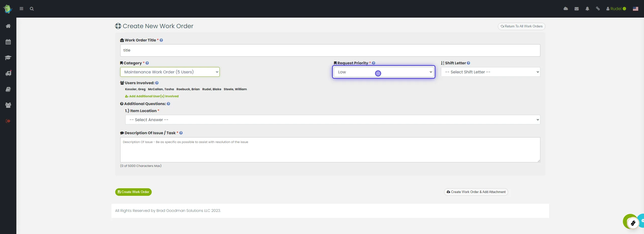
Task: Click help icon next to Category label
Action: 147,63
